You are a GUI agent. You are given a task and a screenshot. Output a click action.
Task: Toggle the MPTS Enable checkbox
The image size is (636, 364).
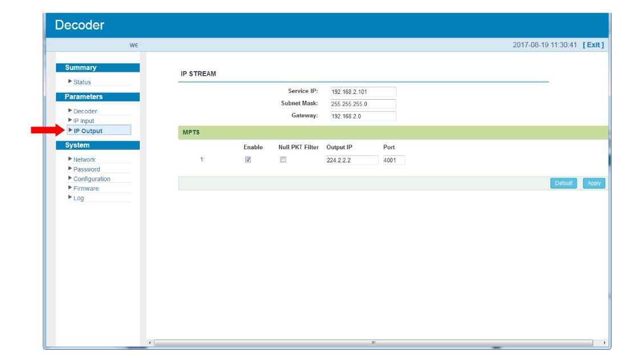248,160
